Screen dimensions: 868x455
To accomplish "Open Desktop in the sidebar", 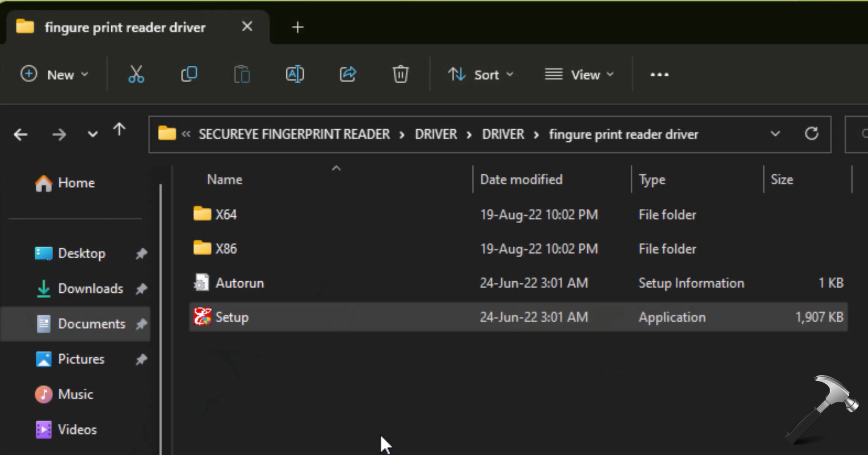I will 82,253.
